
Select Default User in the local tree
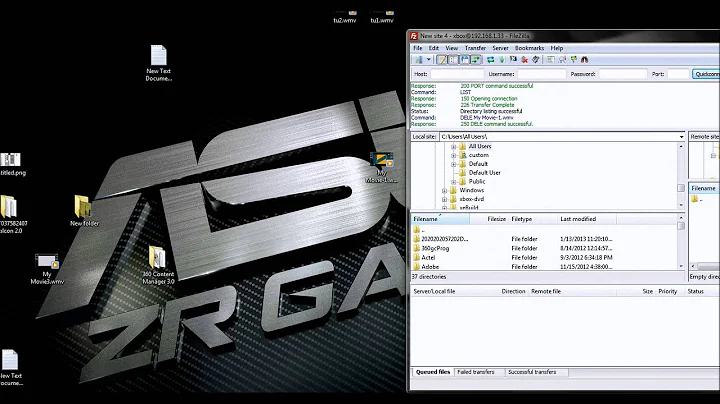tap(484, 173)
